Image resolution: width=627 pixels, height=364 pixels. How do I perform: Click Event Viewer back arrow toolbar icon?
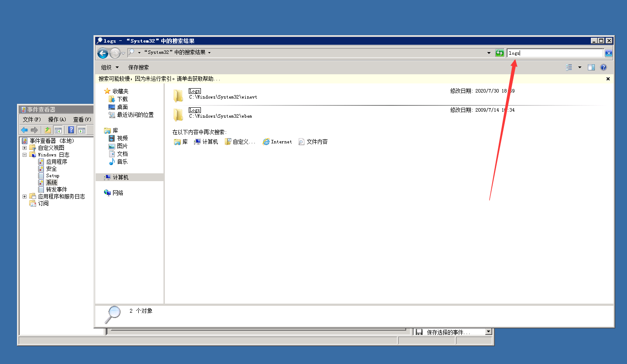pos(24,130)
